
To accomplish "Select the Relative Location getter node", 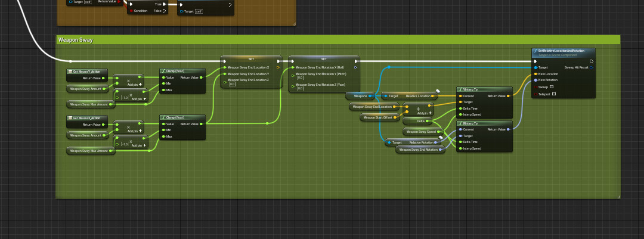I will [409, 96].
